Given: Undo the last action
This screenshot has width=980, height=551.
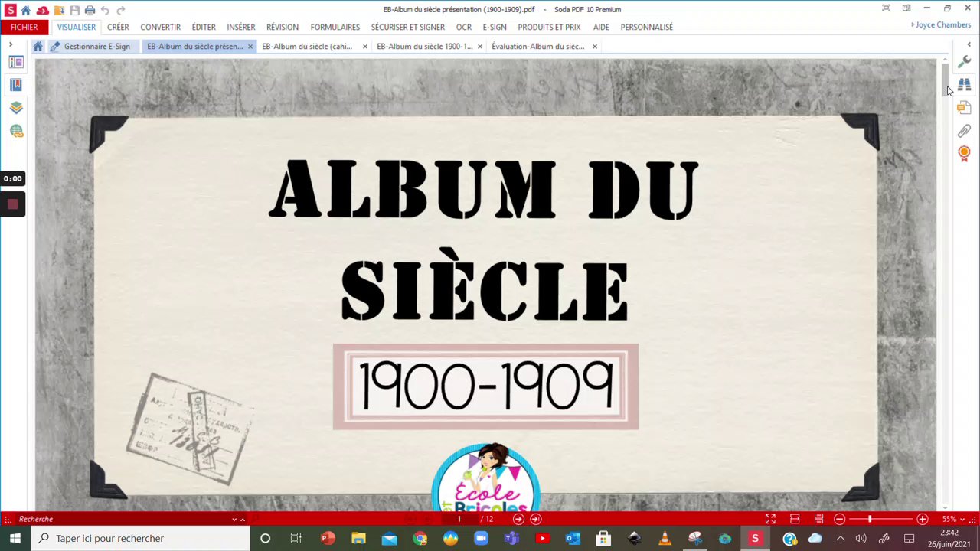Looking at the screenshot, I should [105, 10].
